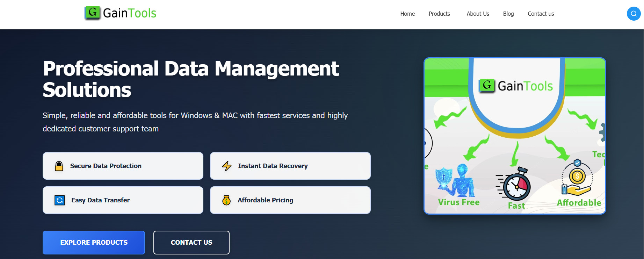This screenshot has height=259, width=644.
Task: Select the Affordable Pricing card
Action: 290,200
